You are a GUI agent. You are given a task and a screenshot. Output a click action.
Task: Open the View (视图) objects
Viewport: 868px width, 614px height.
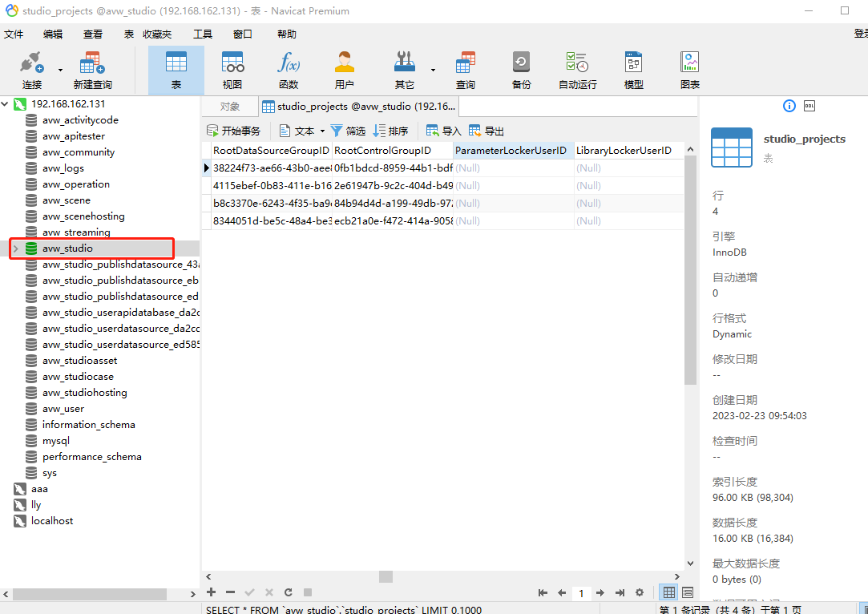tap(232, 71)
